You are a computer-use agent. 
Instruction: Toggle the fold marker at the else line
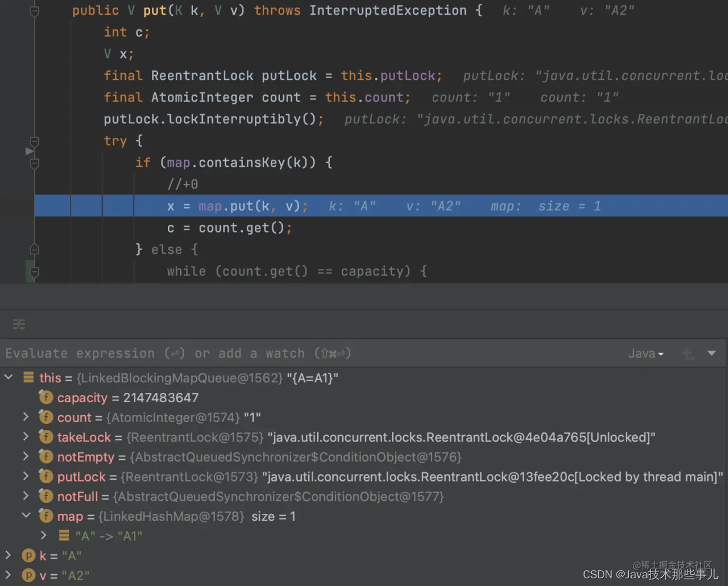pos(35,250)
